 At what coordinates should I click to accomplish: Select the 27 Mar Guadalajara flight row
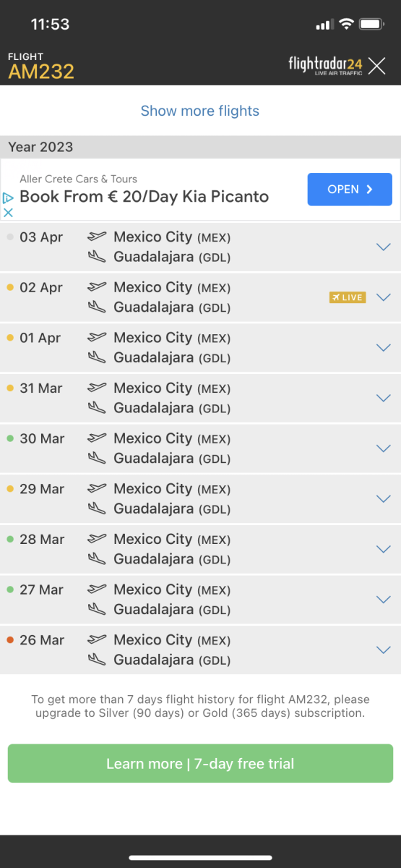[200, 600]
